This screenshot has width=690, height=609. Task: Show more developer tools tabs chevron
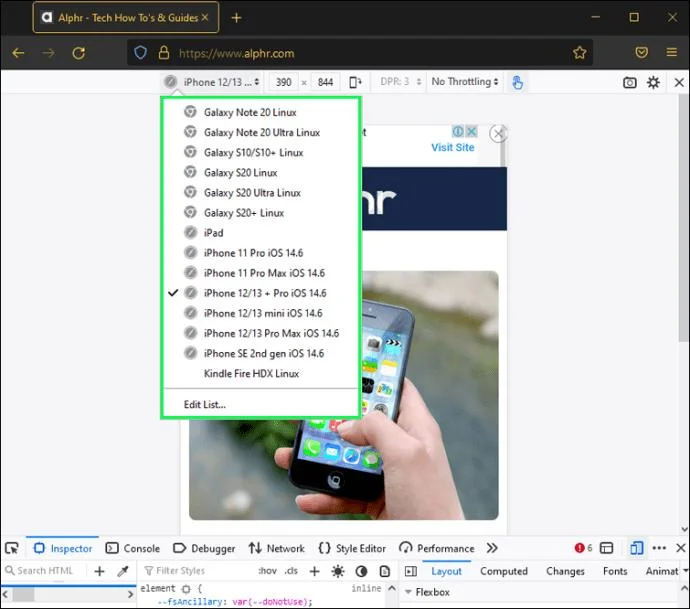(x=492, y=548)
